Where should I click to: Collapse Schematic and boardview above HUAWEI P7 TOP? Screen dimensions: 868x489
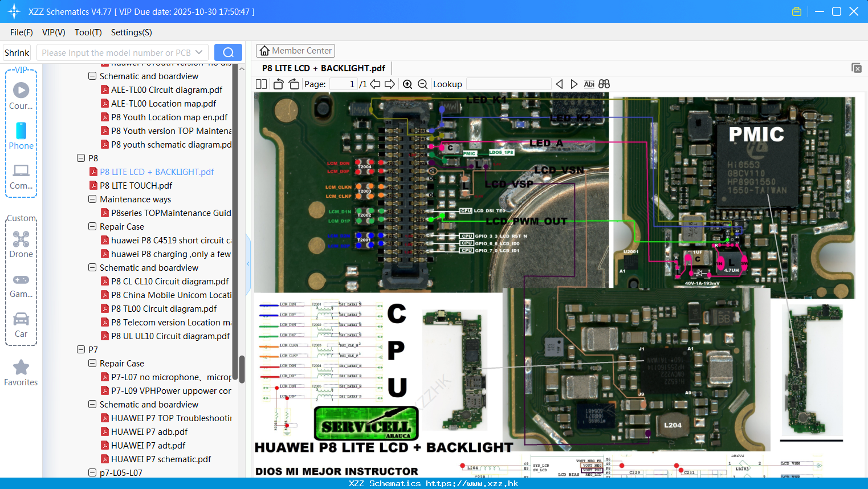pyautogui.click(x=92, y=404)
